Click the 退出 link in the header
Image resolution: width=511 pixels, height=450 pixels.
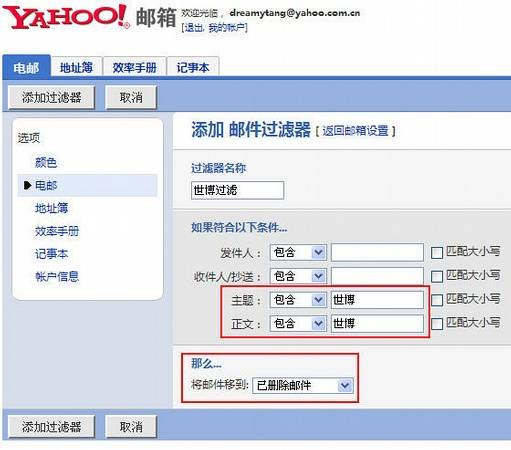pos(194,27)
